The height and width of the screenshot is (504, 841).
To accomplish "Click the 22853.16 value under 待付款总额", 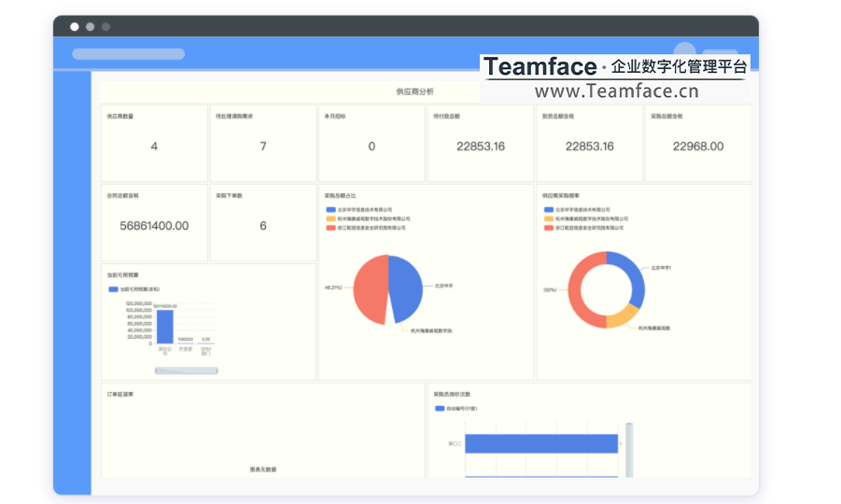I will [481, 147].
